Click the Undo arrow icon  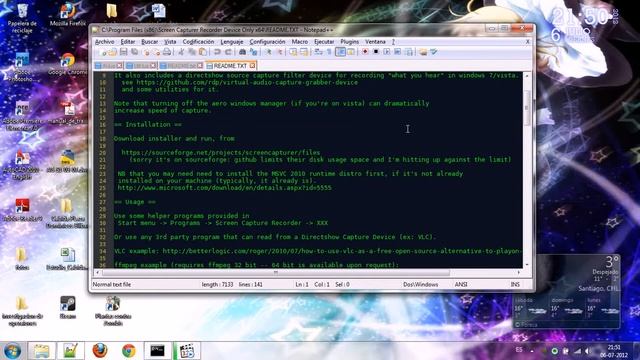point(217,52)
